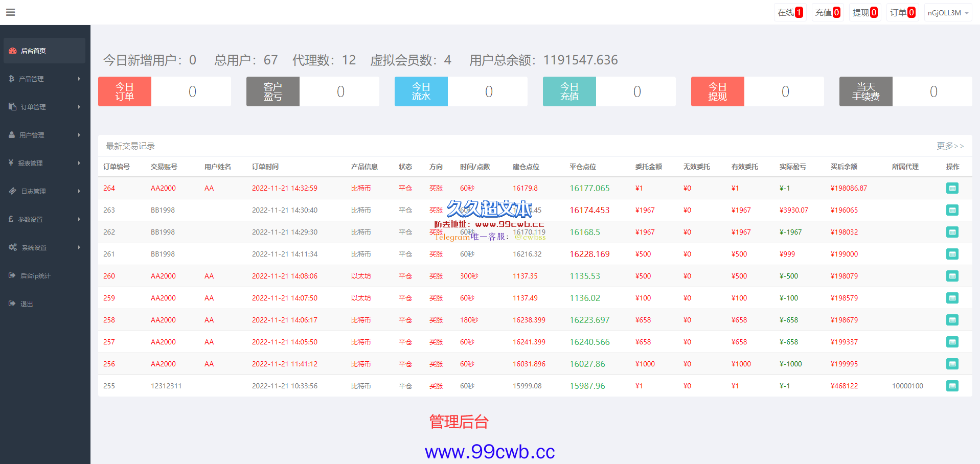The height and width of the screenshot is (464, 980).
Task: Click the 提现 counter button
Action: 865,13
